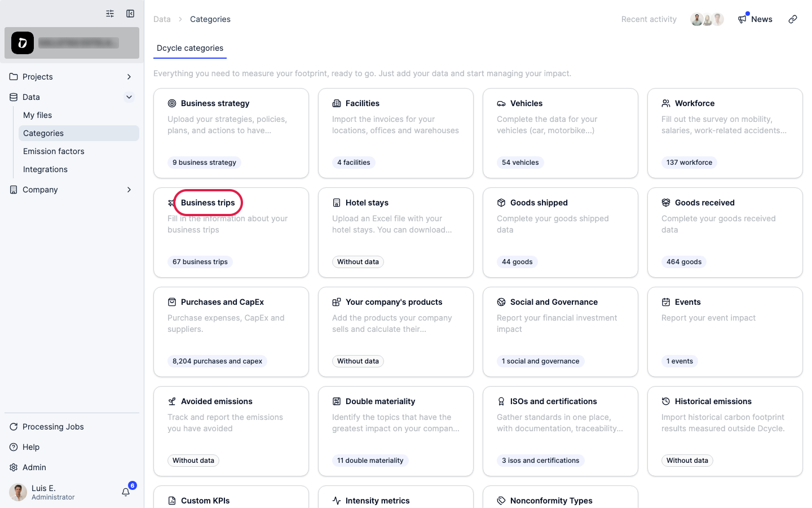
Task: Click the '1 events' badge
Action: [679, 361]
